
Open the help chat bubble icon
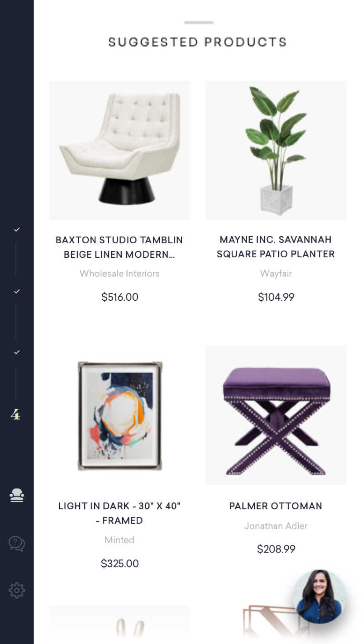tap(17, 543)
